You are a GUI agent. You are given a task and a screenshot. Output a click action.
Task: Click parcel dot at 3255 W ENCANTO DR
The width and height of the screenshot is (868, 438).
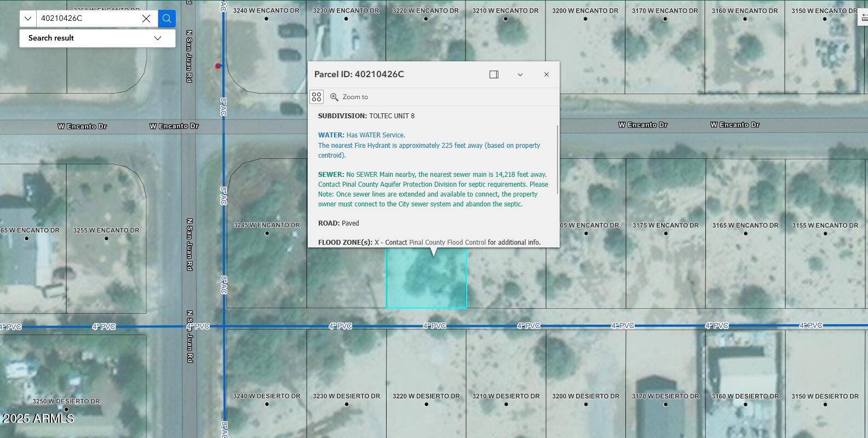pos(106,239)
